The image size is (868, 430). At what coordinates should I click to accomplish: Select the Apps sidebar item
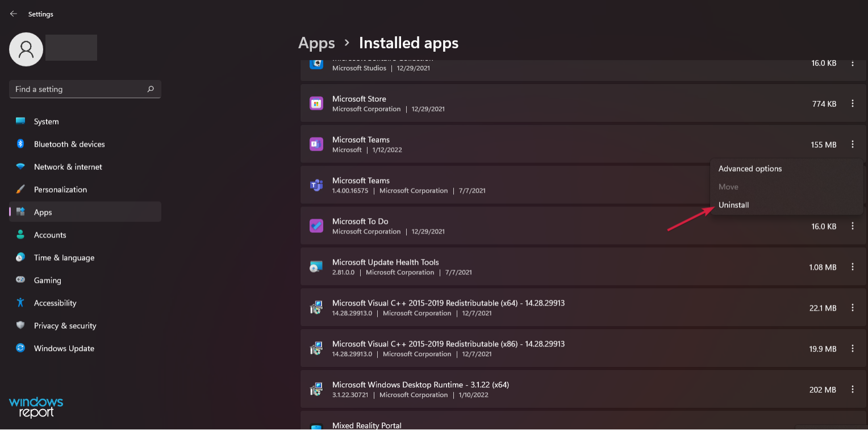coord(85,212)
